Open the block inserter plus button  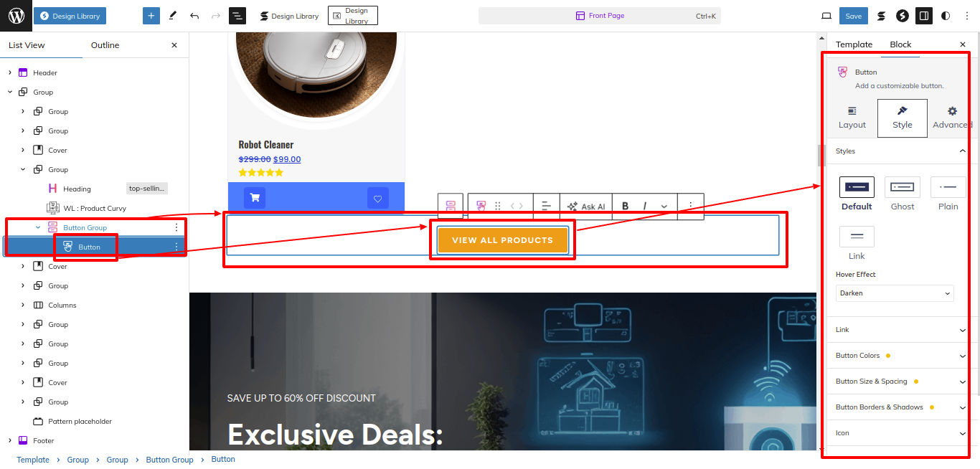151,16
